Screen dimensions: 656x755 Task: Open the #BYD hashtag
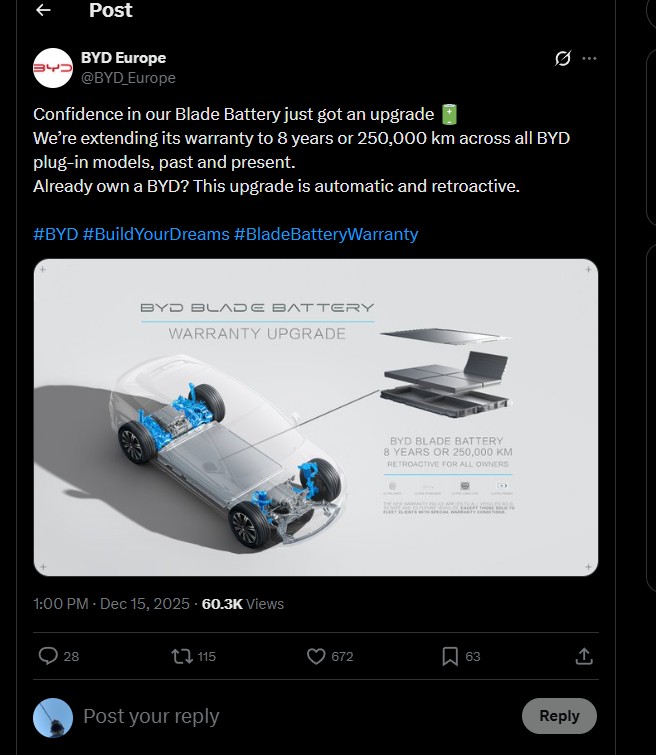(x=55, y=234)
